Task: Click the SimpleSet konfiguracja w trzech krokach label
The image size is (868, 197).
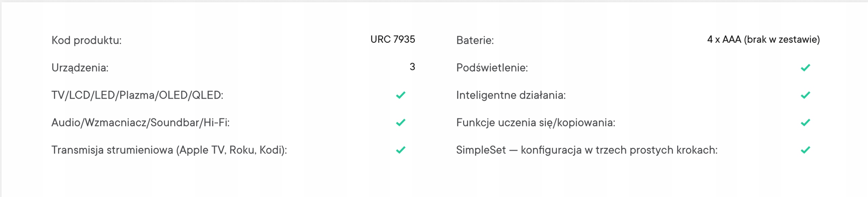Action: [587, 150]
